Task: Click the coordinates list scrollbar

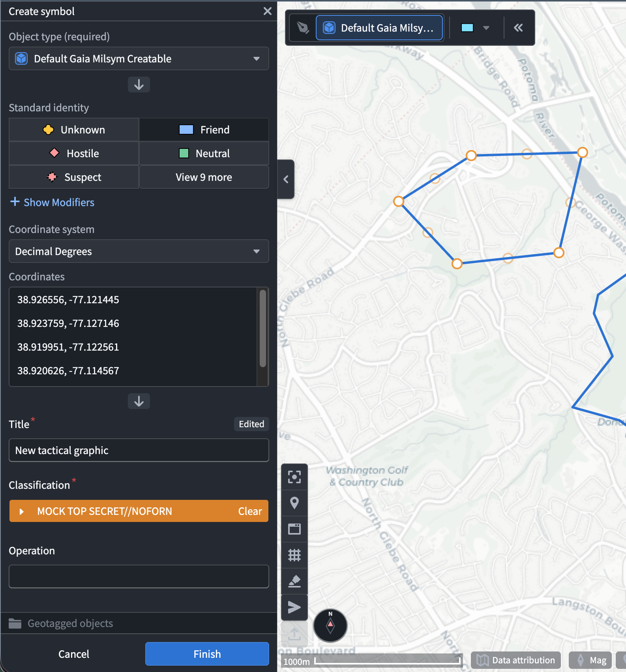Action: [x=263, y=328]
